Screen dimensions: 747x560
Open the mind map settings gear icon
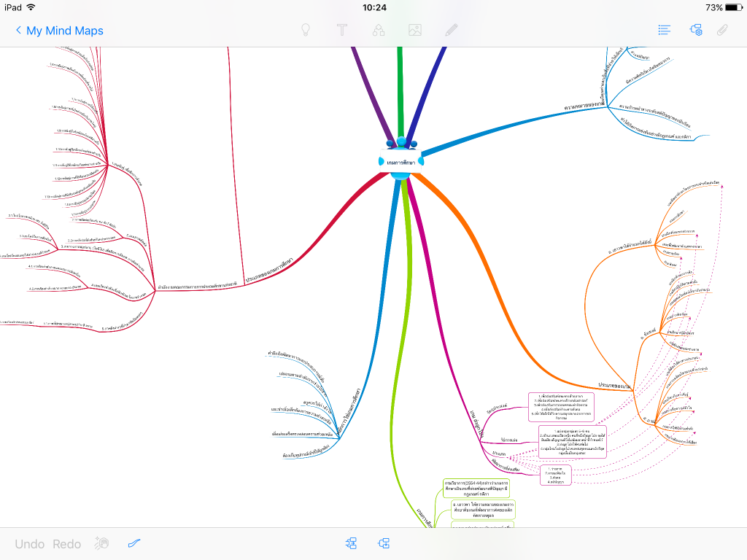point(696,31)
